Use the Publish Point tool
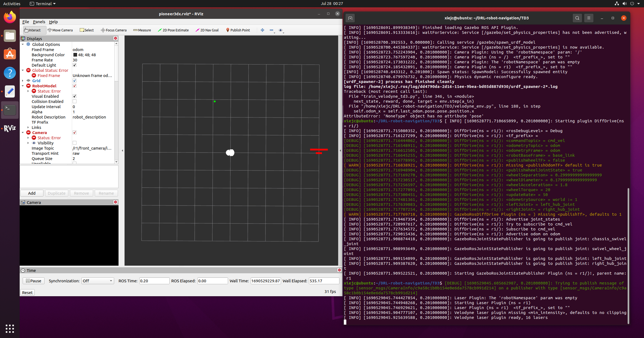The height and width of the screenshot is (338, 644). [238, 30]
